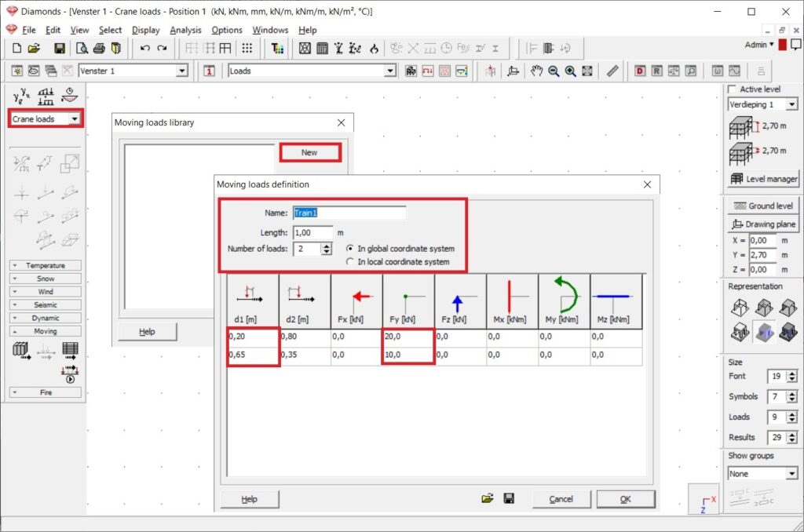
Task: Open the colored text settings icon
Action: tap(277, 48)
